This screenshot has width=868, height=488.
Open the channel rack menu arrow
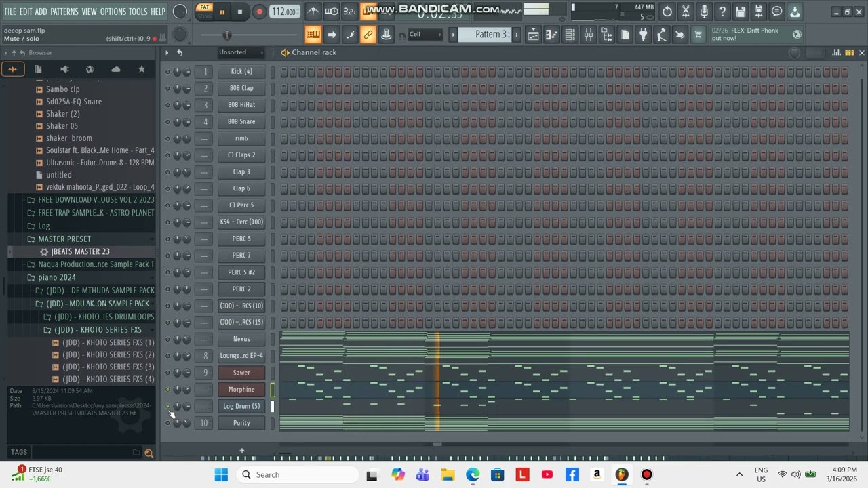tap(167, 53)
